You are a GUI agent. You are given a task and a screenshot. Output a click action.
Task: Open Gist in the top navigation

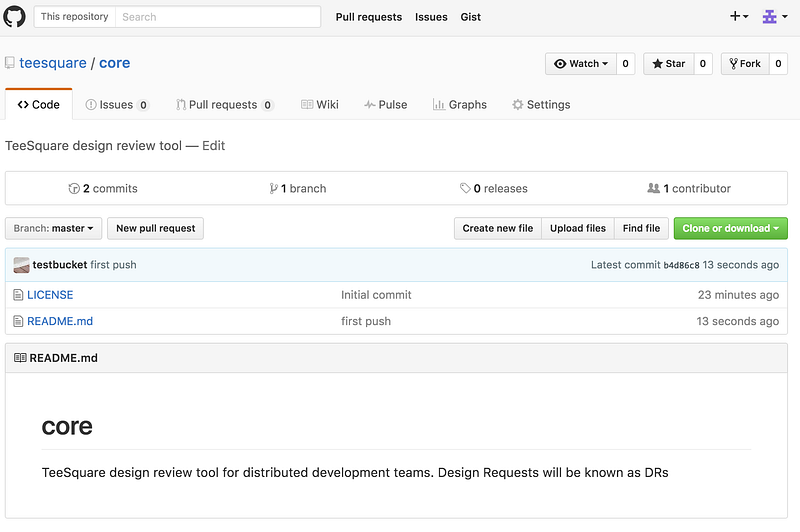(470, 17)
